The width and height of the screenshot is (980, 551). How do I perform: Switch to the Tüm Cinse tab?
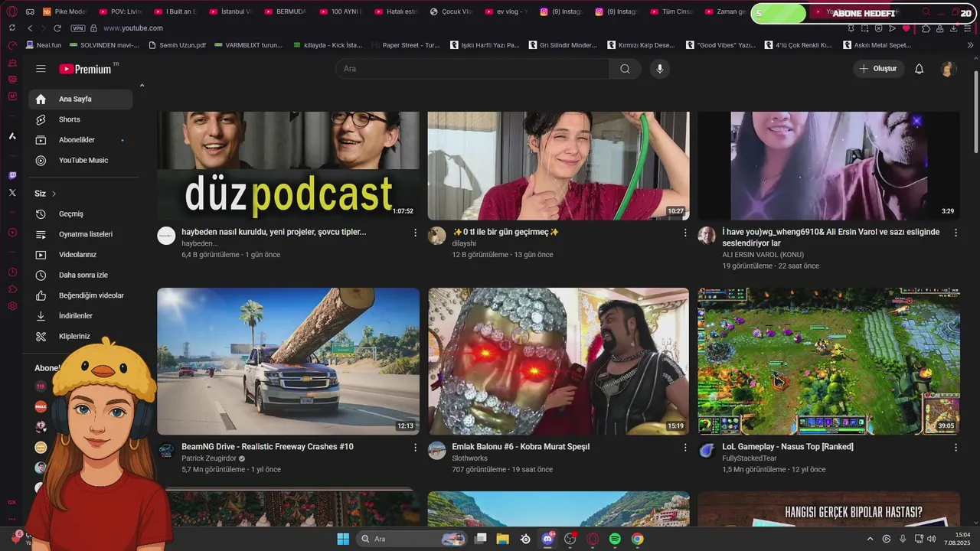click(671, 11)
